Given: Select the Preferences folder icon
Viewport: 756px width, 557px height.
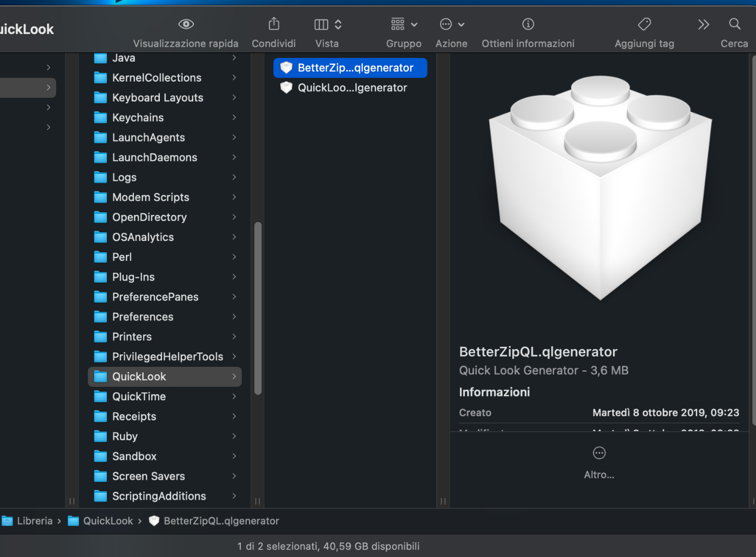Looking at the screenshot, I should 100,317.
